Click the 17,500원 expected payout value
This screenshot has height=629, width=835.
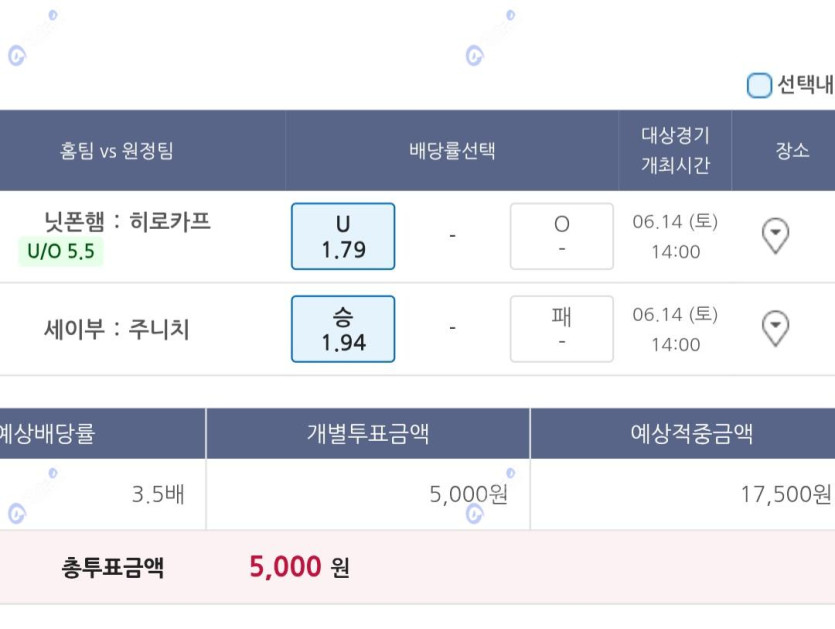point(786,494)
